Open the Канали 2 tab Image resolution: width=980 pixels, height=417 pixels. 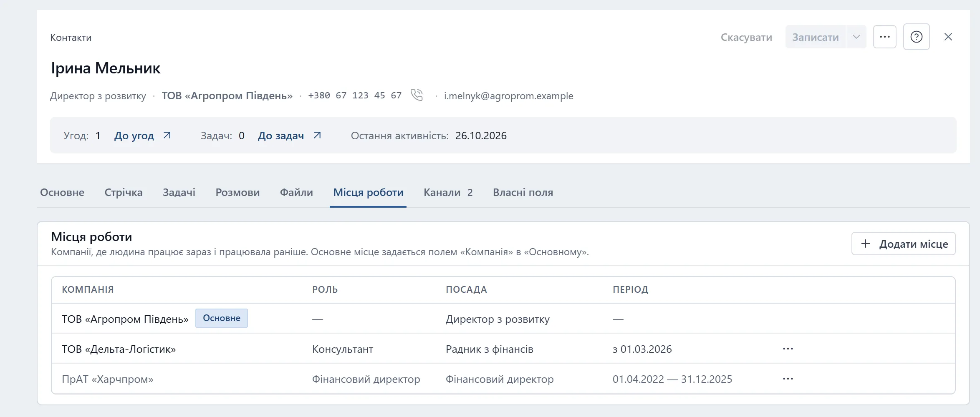tap(448, 192)
